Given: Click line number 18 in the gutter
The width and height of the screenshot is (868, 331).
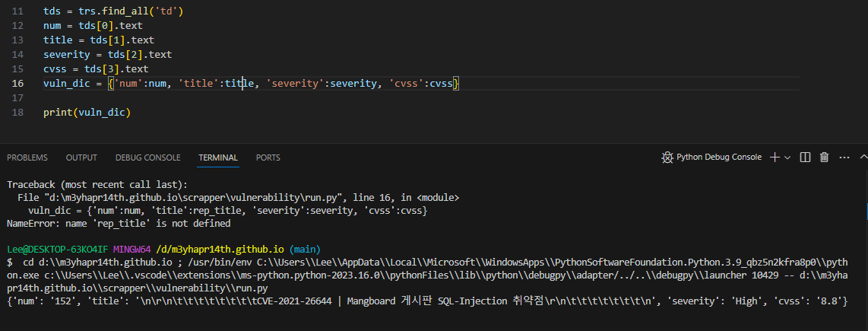Looking at the screenshot, I should pos(17,112).
